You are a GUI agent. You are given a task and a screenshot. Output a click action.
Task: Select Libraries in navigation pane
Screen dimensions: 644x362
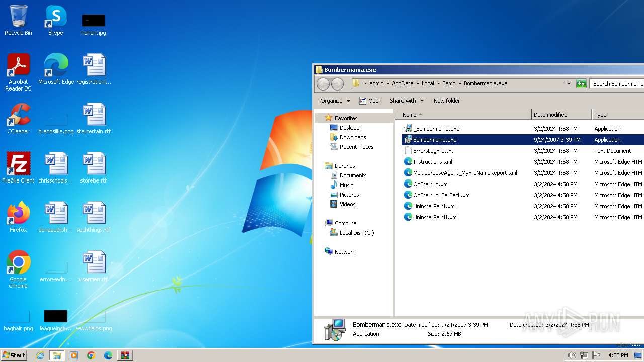pyautogui.click(x=345, y=166)
